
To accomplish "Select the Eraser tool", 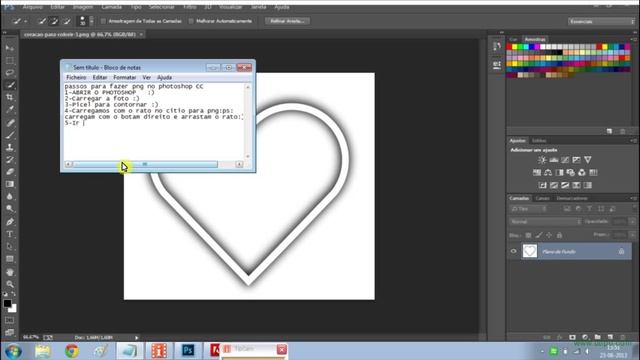I will [x=10, y=172].
